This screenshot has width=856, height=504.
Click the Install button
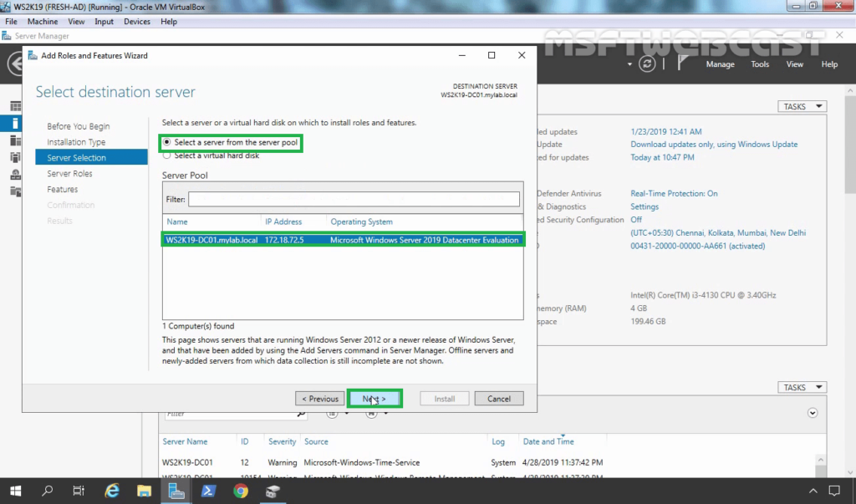pos(445,399)
